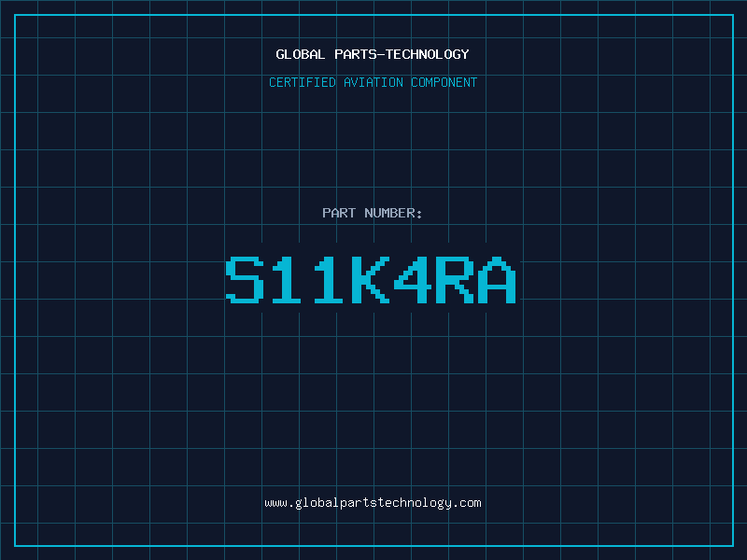Click the digit 4 in the part number
This screenshot has height=560, width=747.
[413, 280]
